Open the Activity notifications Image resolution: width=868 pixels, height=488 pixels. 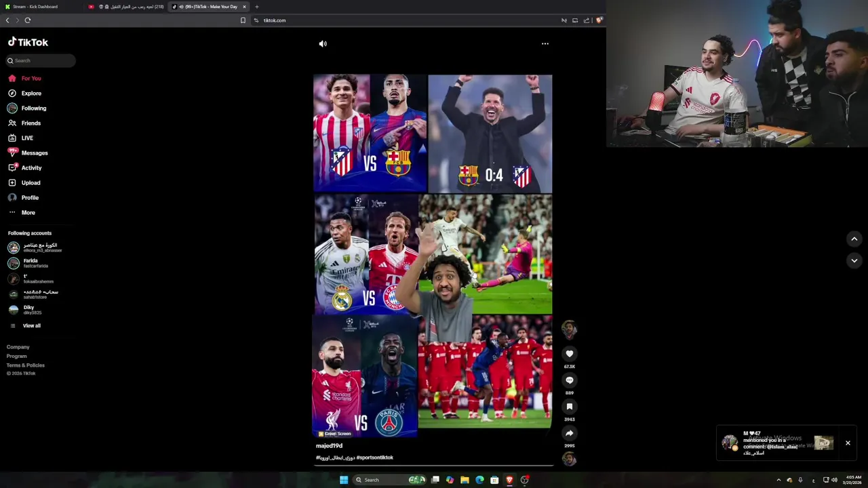coord(24,168)
